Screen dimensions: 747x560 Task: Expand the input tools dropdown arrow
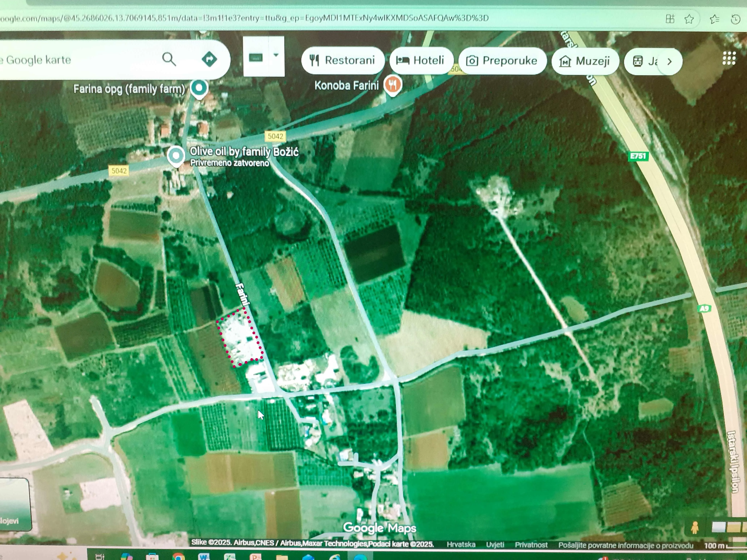click(x=276, y=55)
